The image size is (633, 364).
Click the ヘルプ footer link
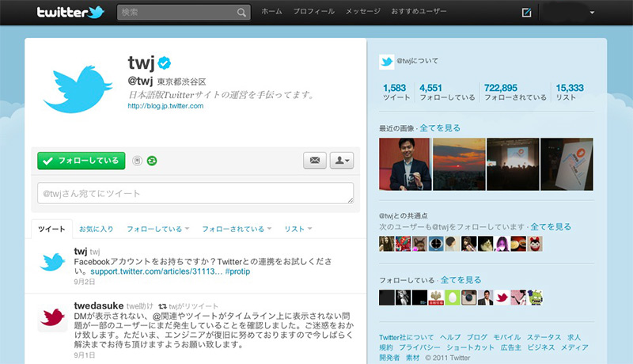pyautogui.click(x=450, y=337)
